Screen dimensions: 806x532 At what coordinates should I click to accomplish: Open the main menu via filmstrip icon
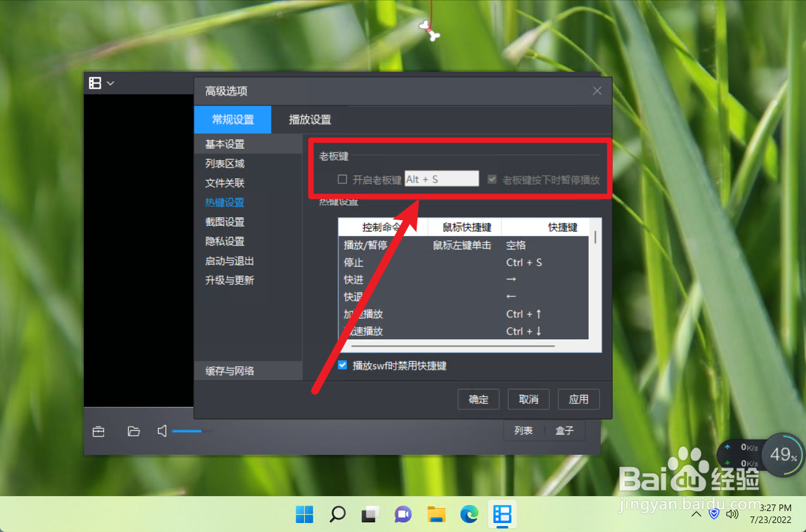point(96,83)
